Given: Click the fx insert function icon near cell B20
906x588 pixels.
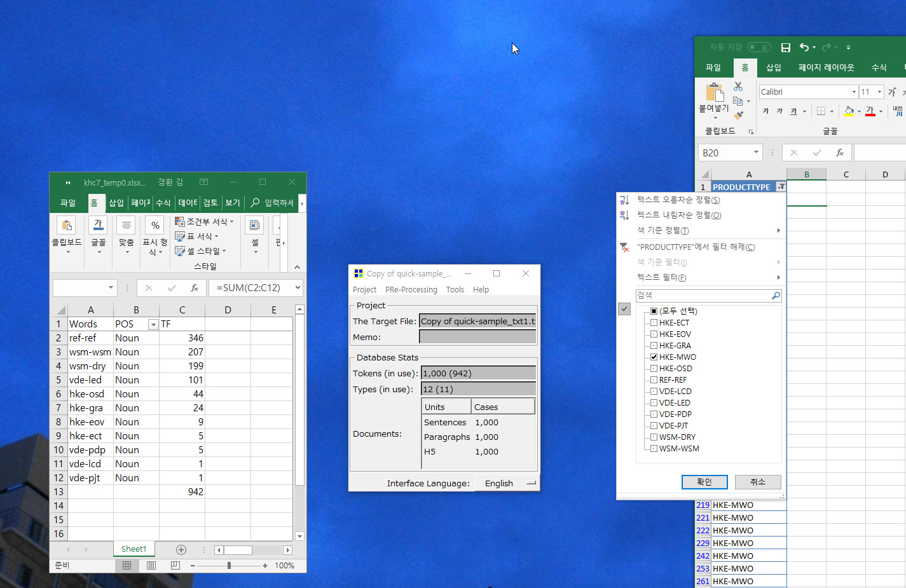Looking at the screenshot, I should (840, 153).
